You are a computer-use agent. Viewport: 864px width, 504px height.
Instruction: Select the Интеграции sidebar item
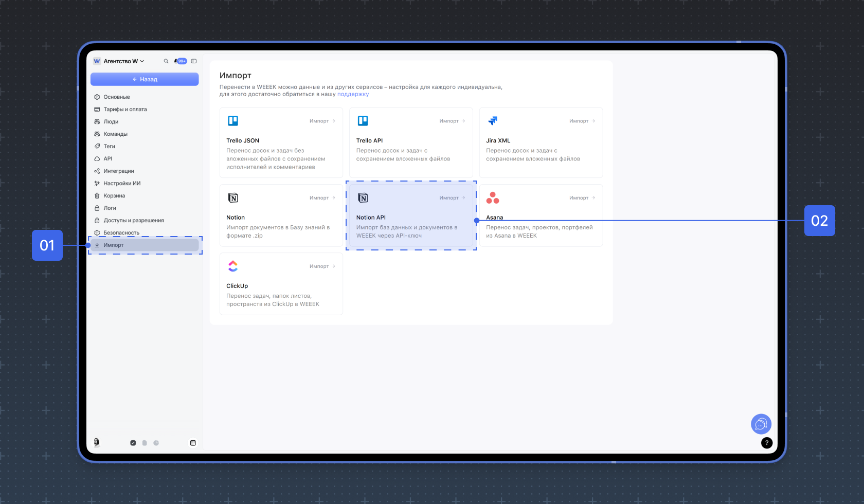click(119, 171)
